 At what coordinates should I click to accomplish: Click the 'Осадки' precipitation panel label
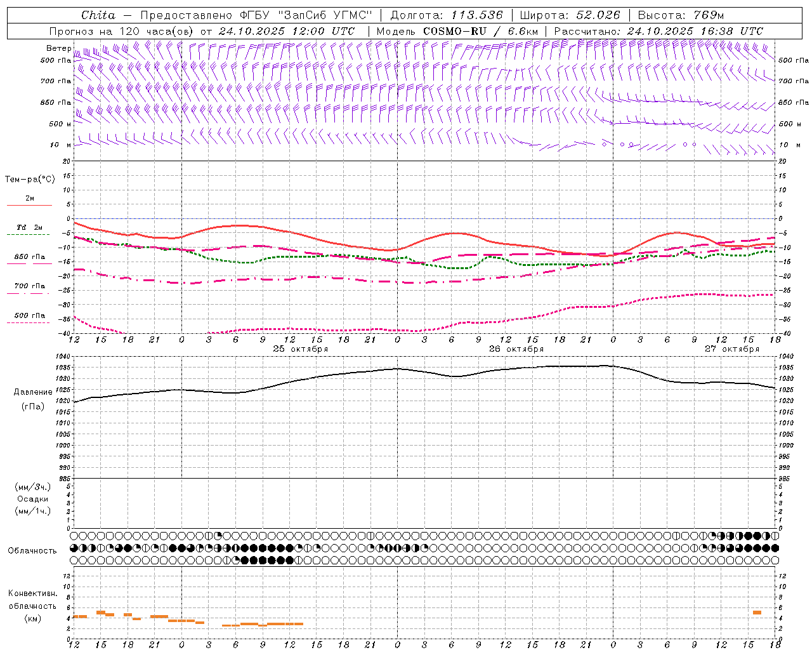click(x=33, y=499)
